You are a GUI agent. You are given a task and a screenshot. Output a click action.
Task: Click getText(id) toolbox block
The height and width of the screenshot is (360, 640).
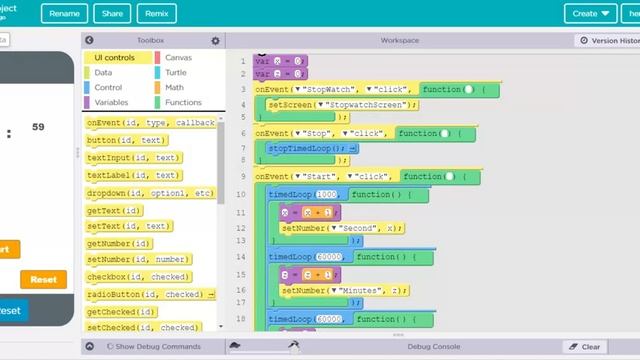[x=114, y=211]
